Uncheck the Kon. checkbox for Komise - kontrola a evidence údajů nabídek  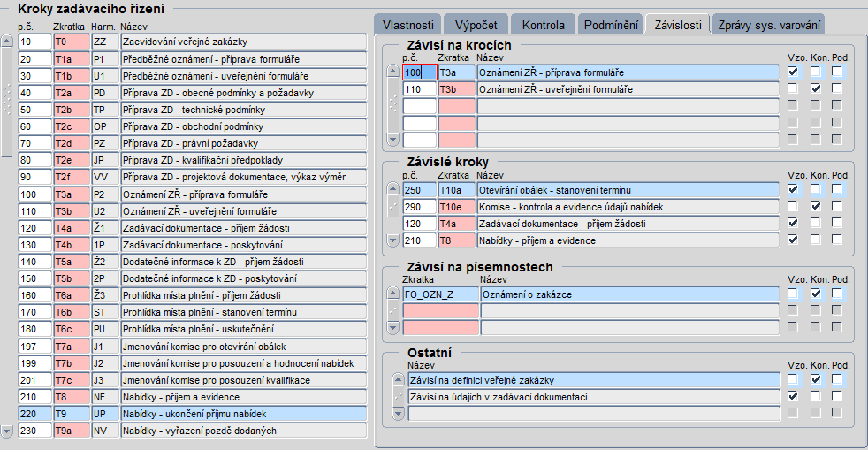click(x=816, y=206)
